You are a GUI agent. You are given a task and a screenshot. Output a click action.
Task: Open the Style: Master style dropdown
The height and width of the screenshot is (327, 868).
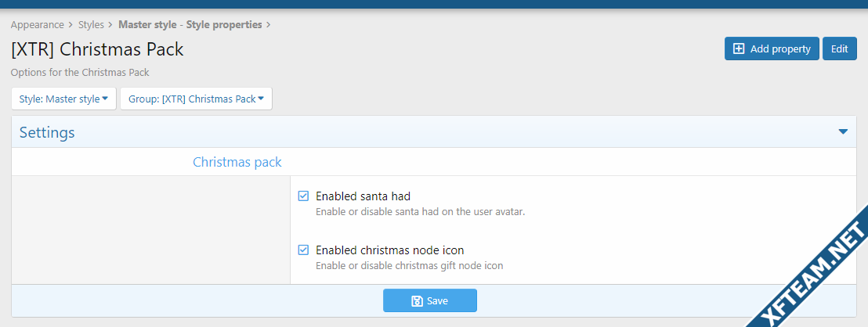pyautogui.click(x=63, y=99)
